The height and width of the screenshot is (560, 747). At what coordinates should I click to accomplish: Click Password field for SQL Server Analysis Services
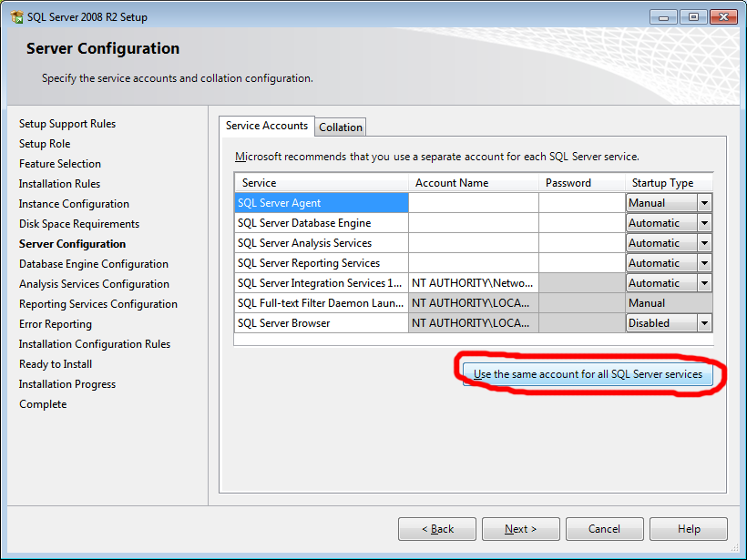point(580,243)
